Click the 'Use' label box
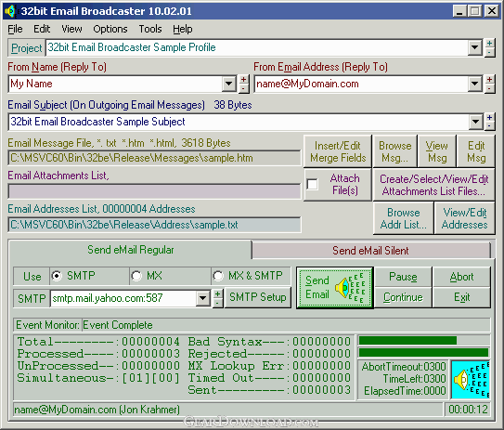The height and width of the screenshot is (430, 504). point(32,277)
